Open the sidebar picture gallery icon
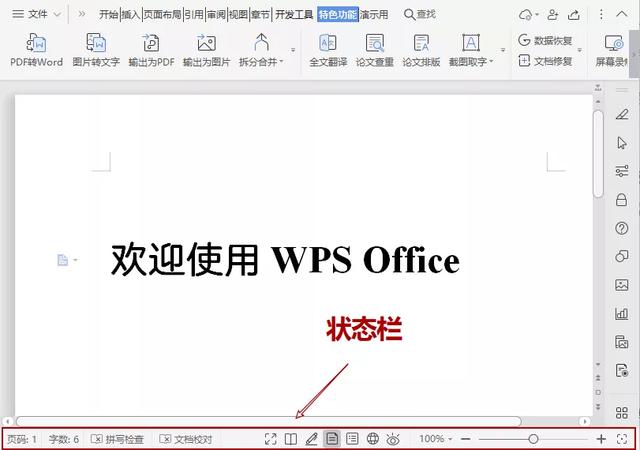This screenshot has width=640, height=450. pyautogui.click(x=622, y=285)
